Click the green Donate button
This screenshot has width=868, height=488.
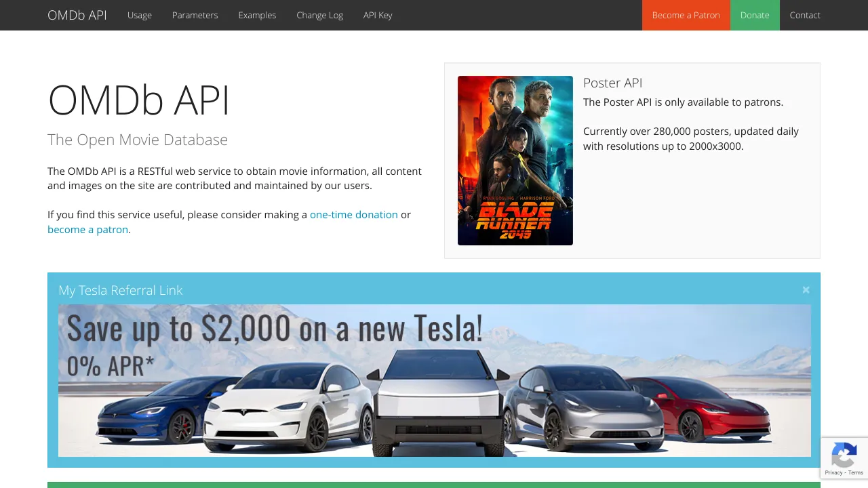click(x=755, y=15)
